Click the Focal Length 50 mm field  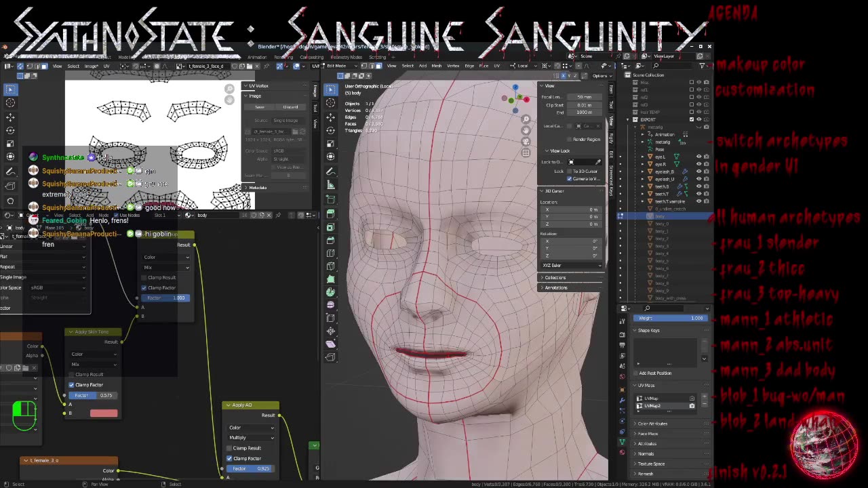(x=584, y=97)
